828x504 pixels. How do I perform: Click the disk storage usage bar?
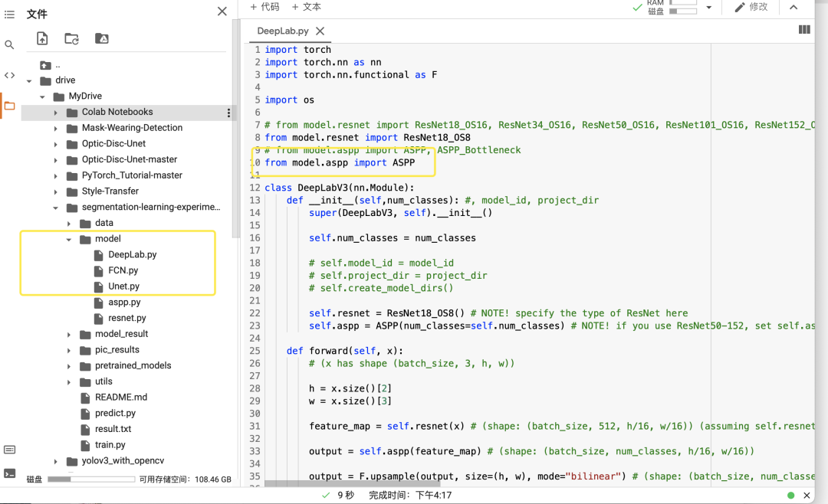point(90,479)
